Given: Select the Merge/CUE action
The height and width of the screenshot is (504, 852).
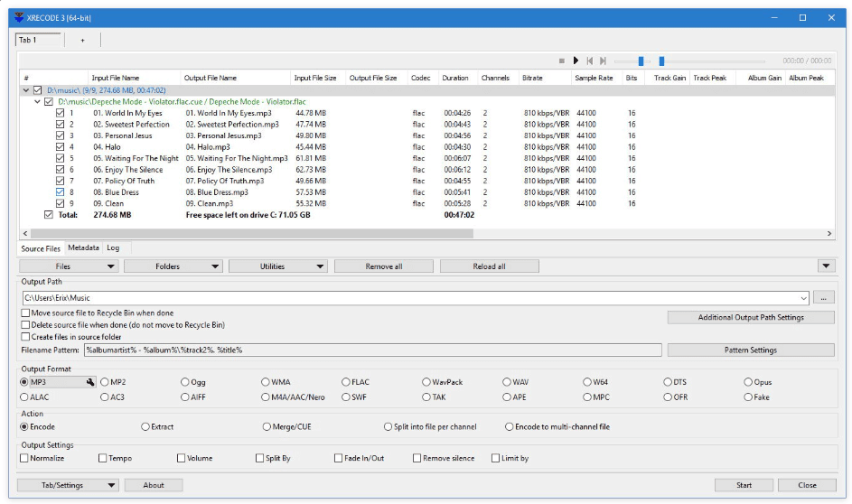Looking at the screenshot, I should [x=267, y=427].
